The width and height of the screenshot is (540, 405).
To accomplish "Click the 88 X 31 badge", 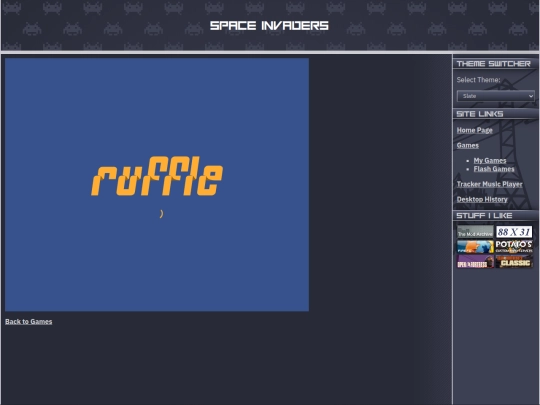I will 514,231.
